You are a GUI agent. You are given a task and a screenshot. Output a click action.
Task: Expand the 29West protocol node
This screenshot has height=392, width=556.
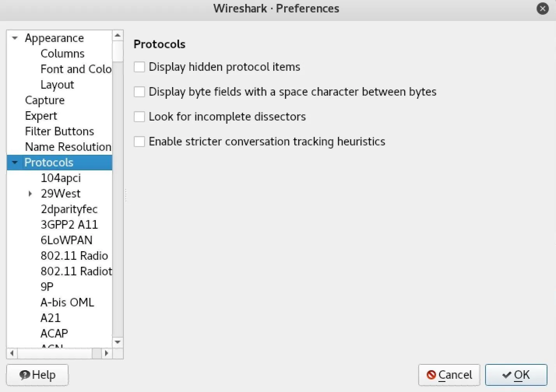[30, 194]
